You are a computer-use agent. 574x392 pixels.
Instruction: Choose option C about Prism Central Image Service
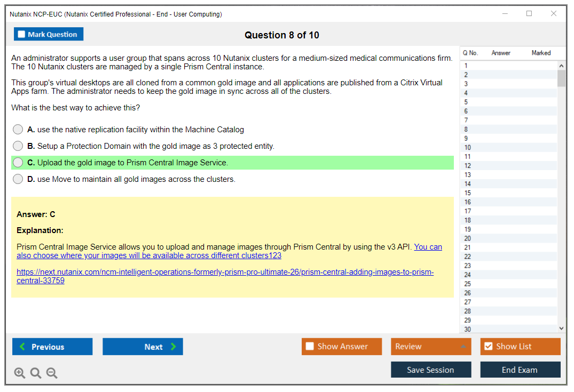point(18,163)
